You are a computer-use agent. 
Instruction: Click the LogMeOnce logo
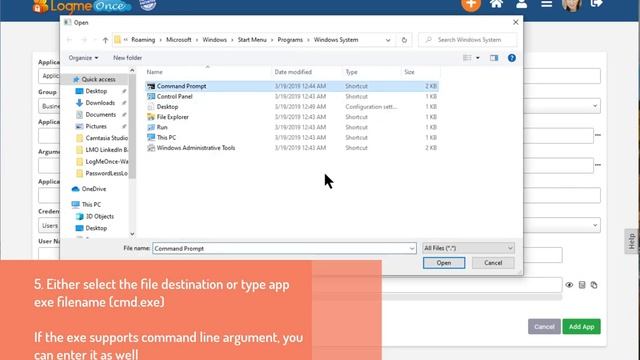pyautogui.click(x=82, y=6)
